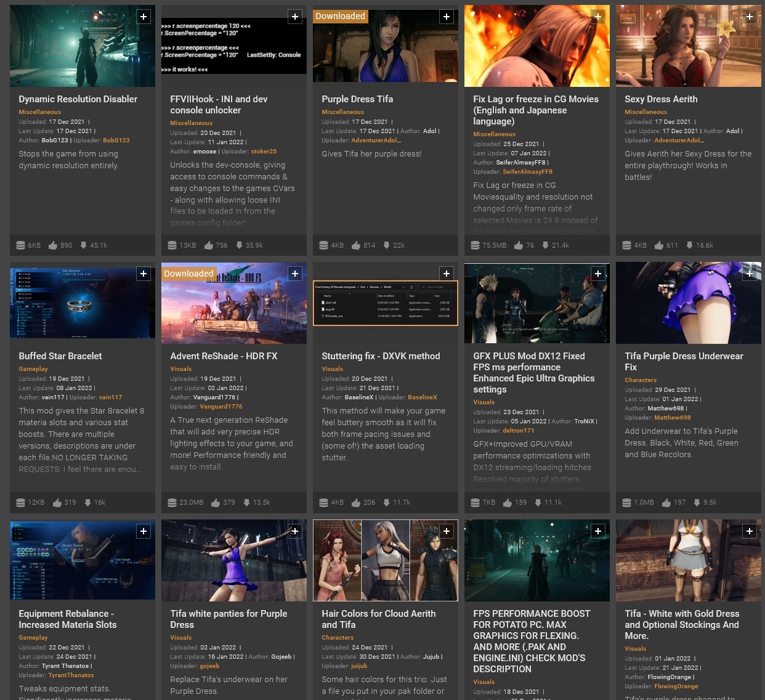Screen dimensions: 765x700
Task: Visit uploader vain117's profile
Action: [x=111, y=397]
